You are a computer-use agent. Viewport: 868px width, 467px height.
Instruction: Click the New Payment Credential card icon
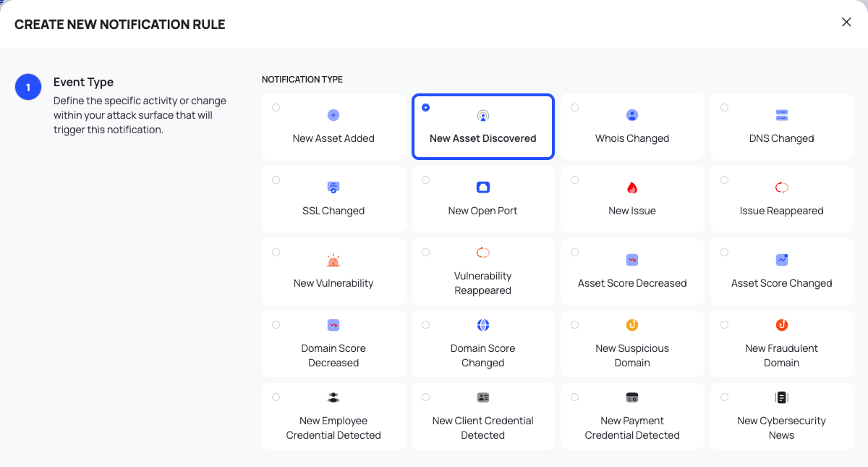click(x=632, y=397)
